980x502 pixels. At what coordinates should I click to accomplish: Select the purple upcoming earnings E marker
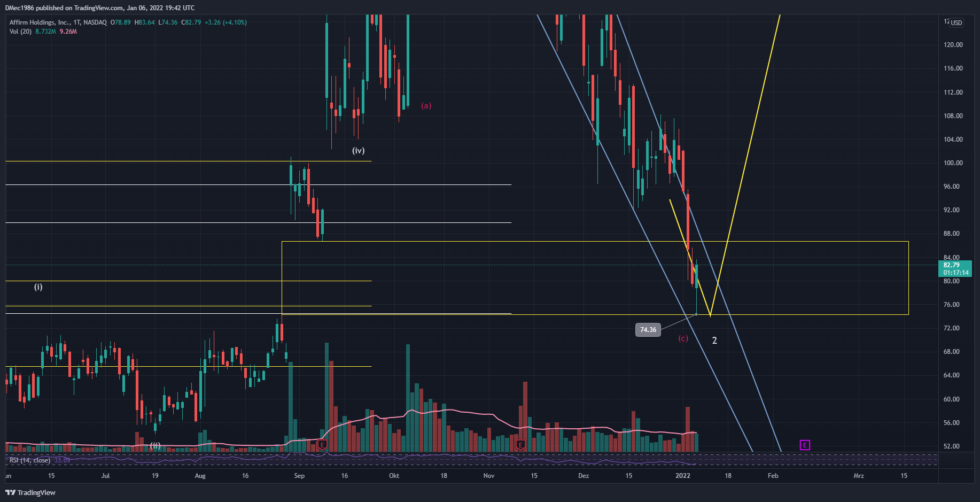(x=805, y=445)
